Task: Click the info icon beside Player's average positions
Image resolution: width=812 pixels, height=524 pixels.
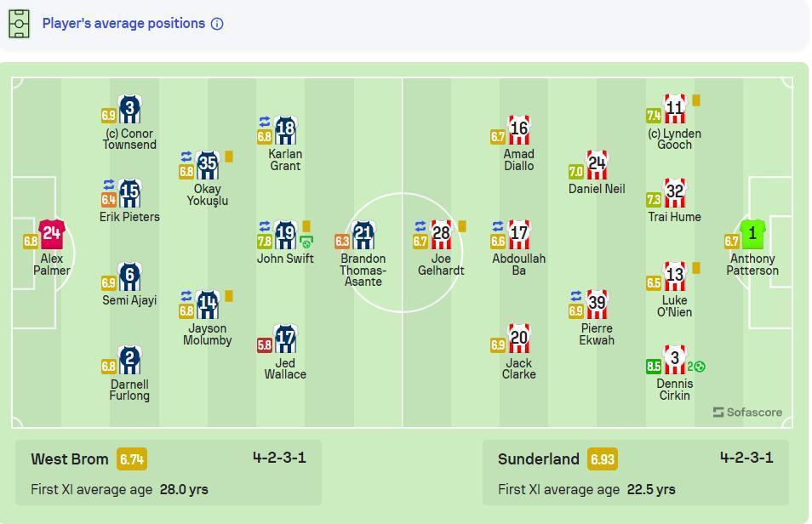Action: pos(217,24)
